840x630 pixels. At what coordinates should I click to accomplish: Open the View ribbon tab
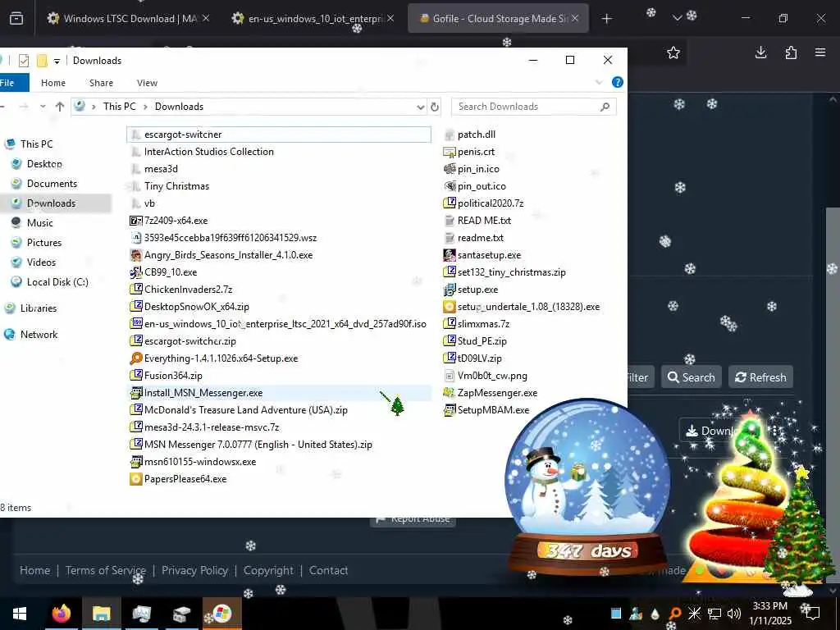click(x=147, y=83)
